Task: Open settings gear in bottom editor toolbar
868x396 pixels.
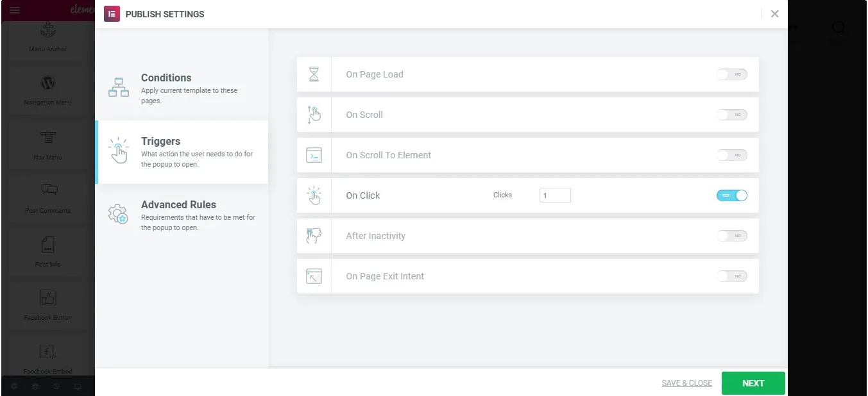Action: click(x=14, y=386)
